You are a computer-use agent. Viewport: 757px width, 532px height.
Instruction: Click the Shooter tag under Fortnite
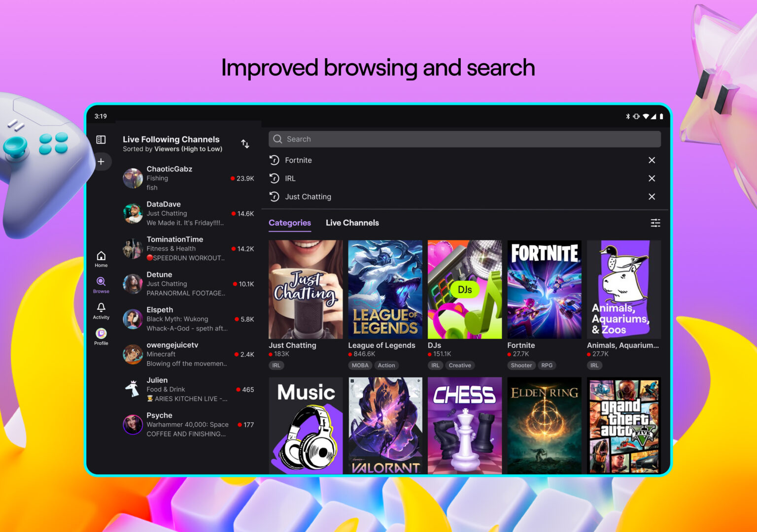click(x=521, y=365)
